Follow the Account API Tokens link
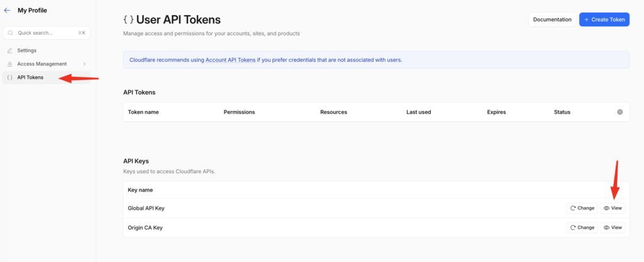Screen dimensions: 644x262 point(230,60)
